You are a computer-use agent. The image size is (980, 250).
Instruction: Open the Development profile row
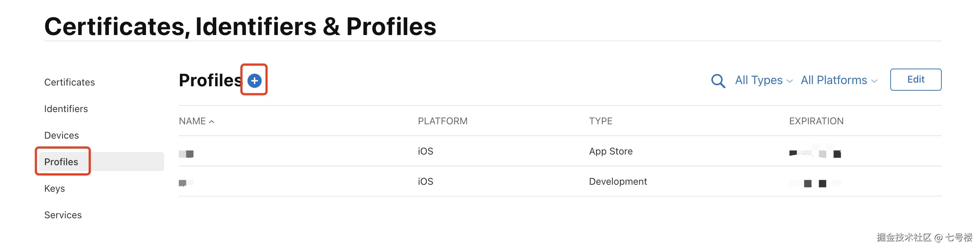617,181
